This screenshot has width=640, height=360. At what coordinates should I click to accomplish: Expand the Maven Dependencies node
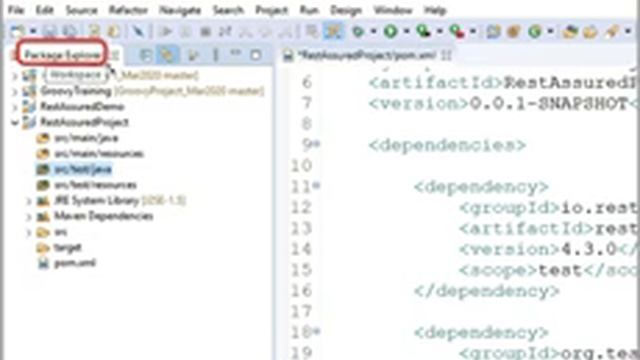tap(29, 216)
